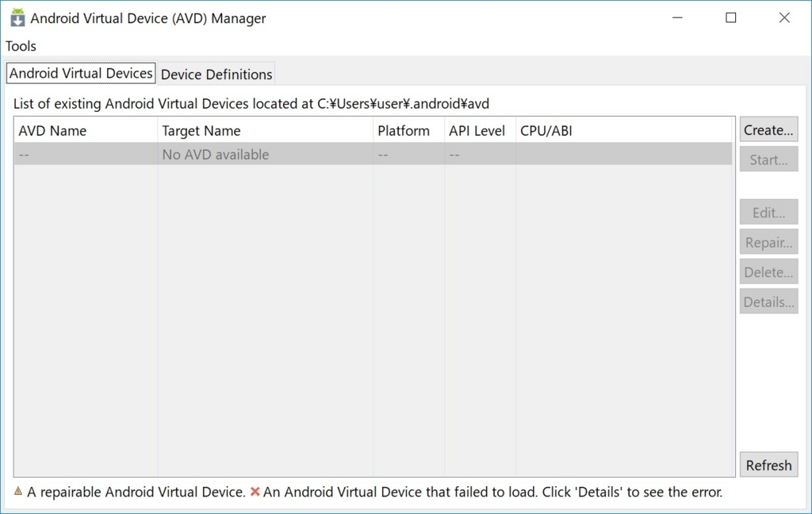Click the Edit... button

tap(768, 213)
